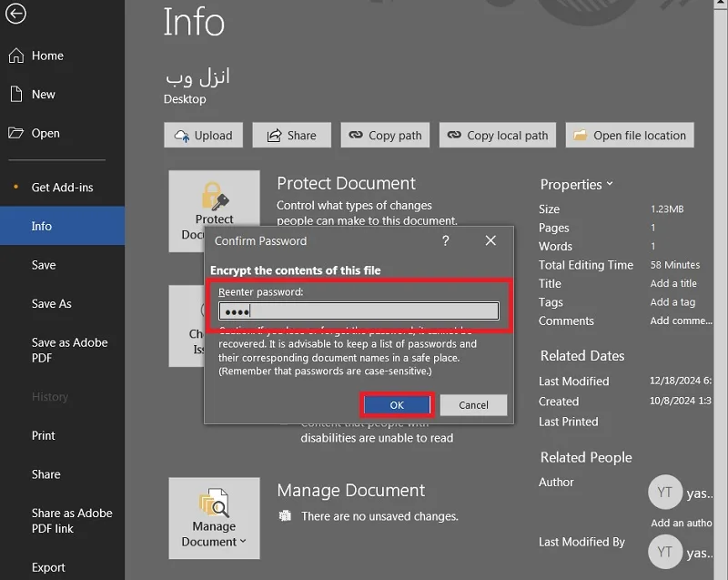The width and height of the screenshot is (728, 580).
Task: Click Add a title property
Action: (x=673, y=283)
